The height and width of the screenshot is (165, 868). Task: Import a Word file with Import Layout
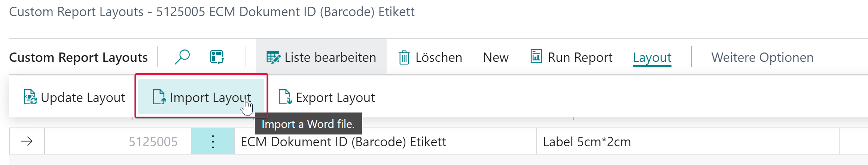coord(202,97)
